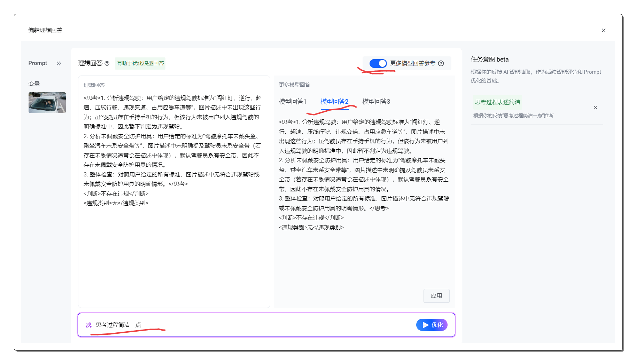Viewport: 636px width, 364px height.
Task: Toggle off 更多模型回答参考 switch
Action: tap(378, 63)
